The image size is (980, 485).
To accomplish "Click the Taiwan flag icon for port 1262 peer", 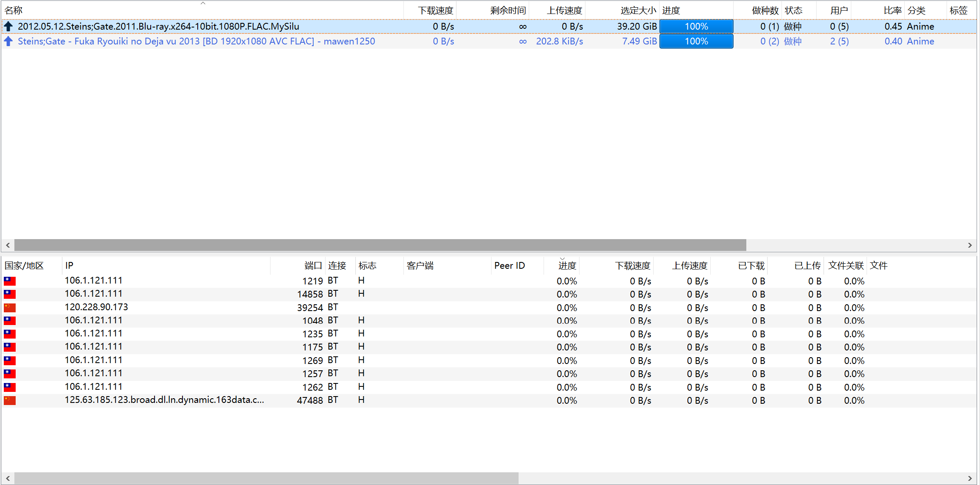I will [x=10, y=387].
